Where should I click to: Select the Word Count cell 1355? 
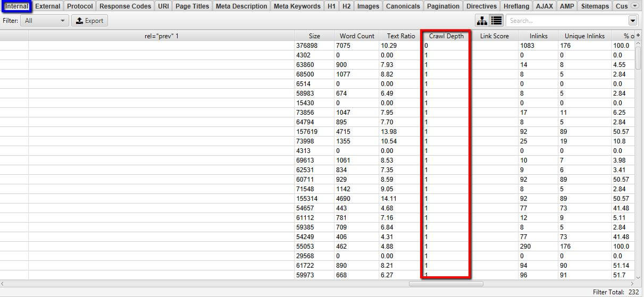tap(357, 141)
